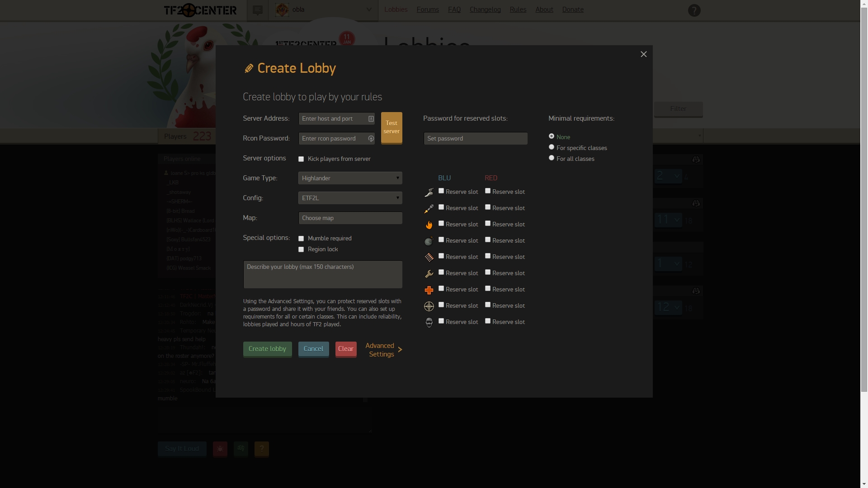868x488 pixels.
Task: Enable Region lock option
Action: [x=301, y=249]
